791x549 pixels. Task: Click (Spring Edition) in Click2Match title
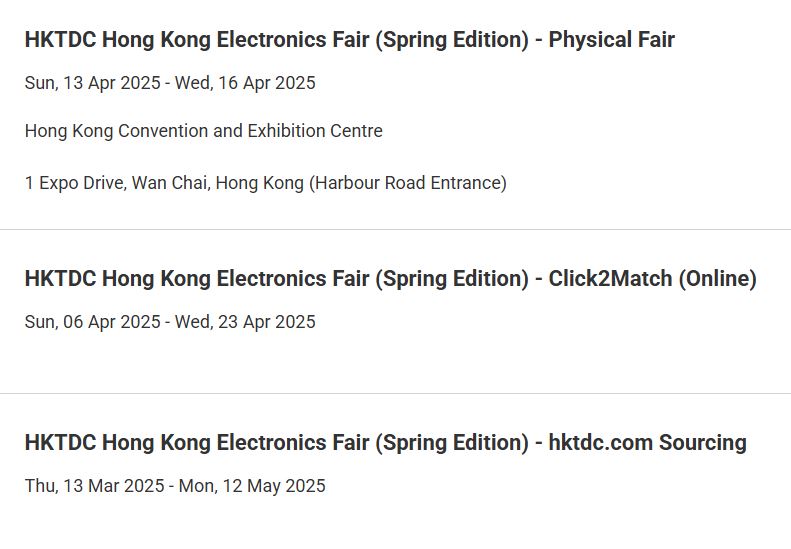(452, 279)
